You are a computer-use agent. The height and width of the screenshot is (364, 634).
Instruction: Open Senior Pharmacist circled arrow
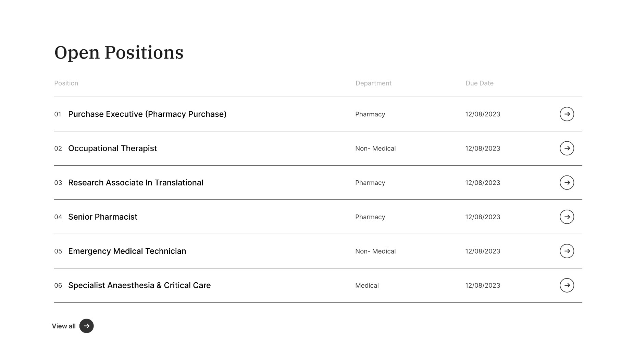pyautogui.click(x=567, y=217)
